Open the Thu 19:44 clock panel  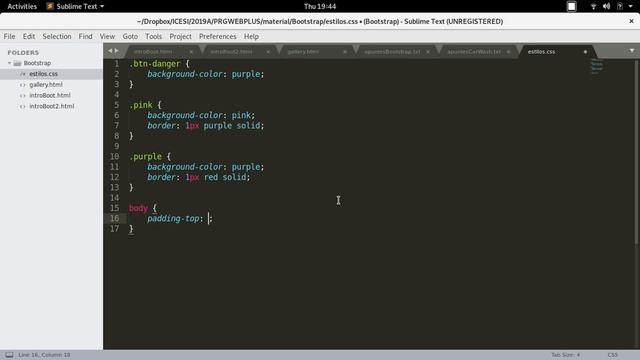click(x=320, y=6)
